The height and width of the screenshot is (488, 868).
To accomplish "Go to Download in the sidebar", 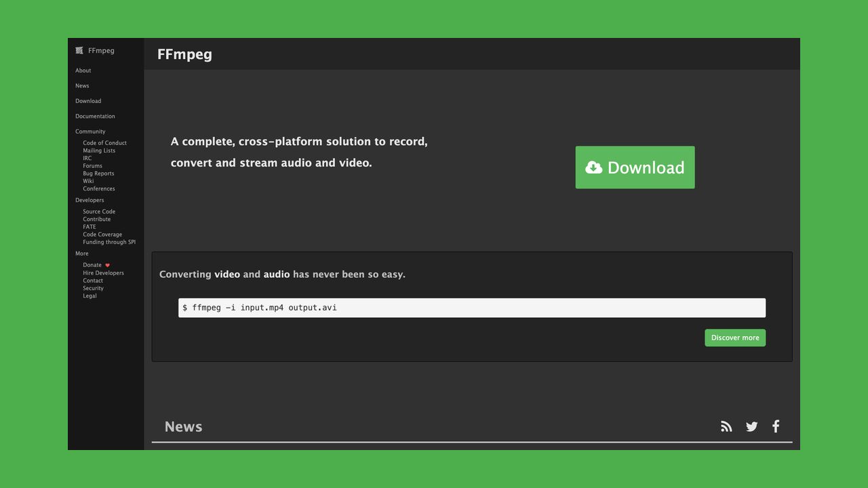I will pyautogui.click(x=88, y=101).
